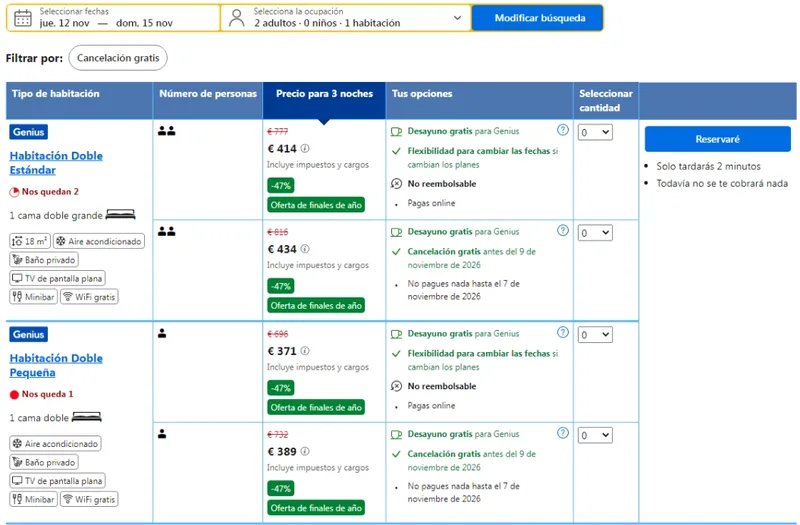This screenshot has width=800, height=525.
Task: Click No reembolsable icon in €371 row
Action: pyautogui.click(x=396, y=386)
